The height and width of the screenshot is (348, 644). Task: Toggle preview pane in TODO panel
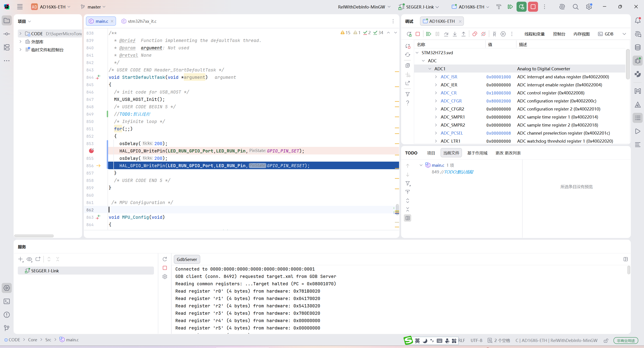(407, 218)
